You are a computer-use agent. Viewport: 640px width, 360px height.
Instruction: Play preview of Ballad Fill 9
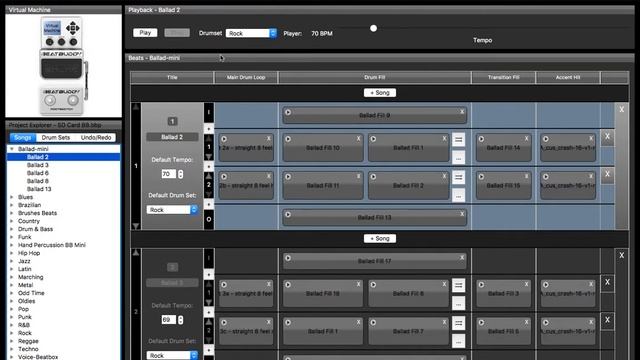coord(288,112)
